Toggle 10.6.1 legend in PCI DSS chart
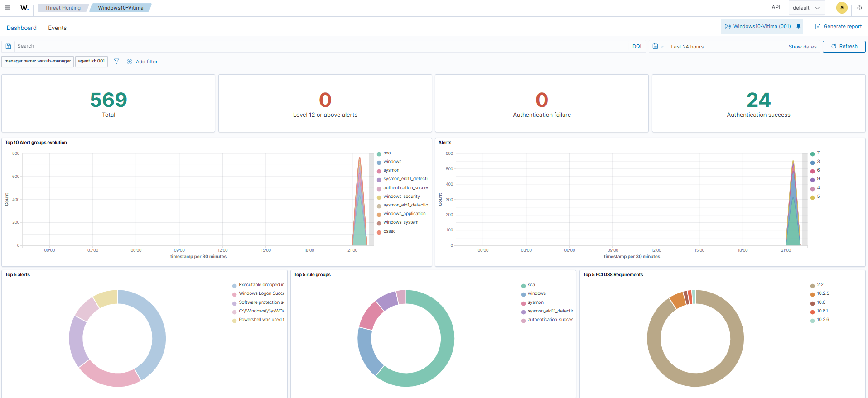This screenshot has height=398, width=868. click(819, 311)
